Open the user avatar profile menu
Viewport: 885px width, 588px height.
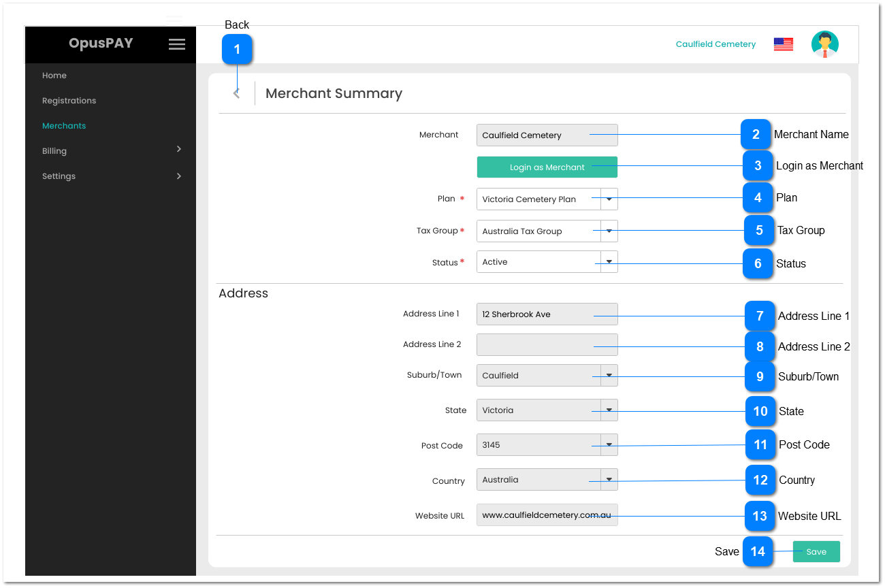824,44
